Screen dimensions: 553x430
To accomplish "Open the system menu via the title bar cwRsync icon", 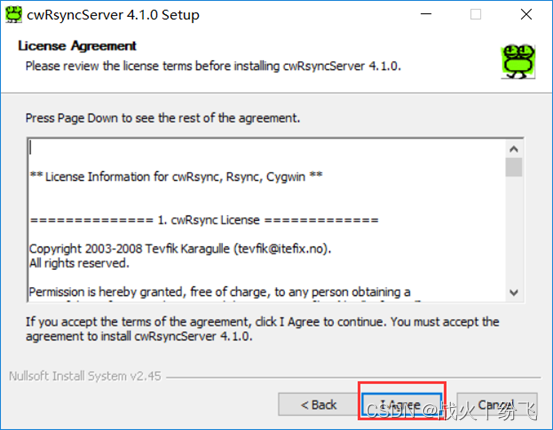I will 14,14.
